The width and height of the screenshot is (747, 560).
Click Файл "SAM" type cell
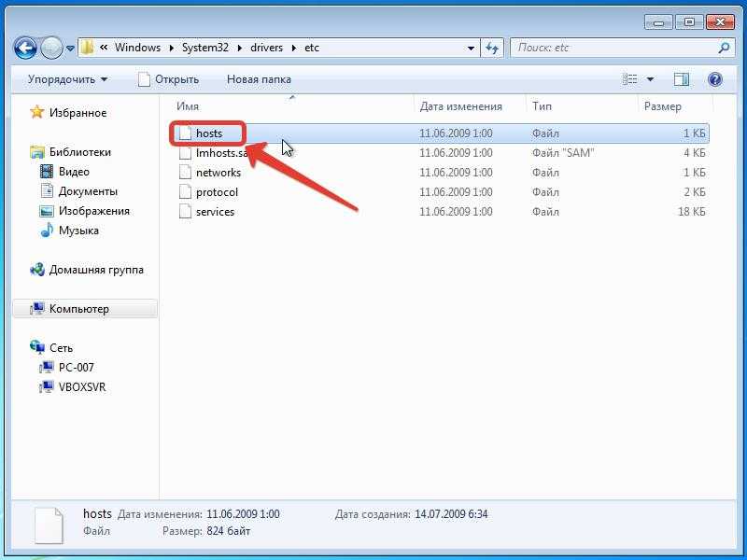[x=563, y=153]
